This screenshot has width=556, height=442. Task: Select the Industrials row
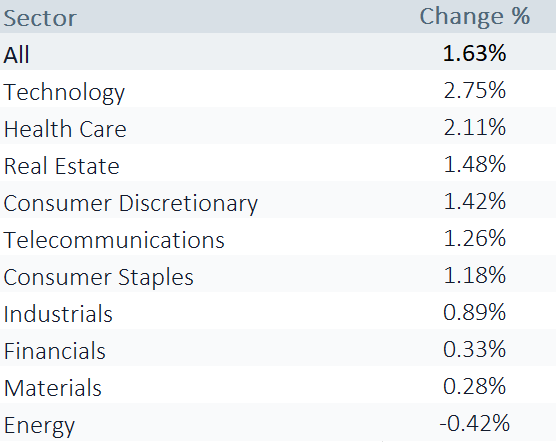click(278, 310)
